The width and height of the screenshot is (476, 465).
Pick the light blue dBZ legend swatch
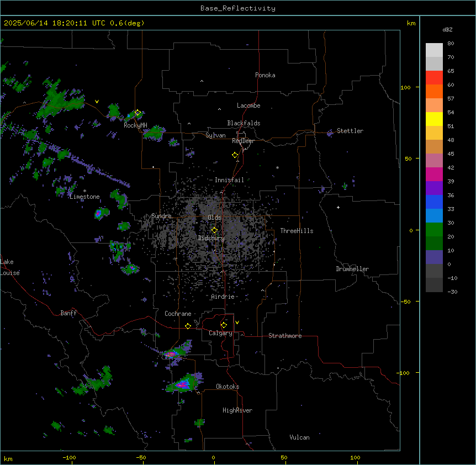pos(434,215)
